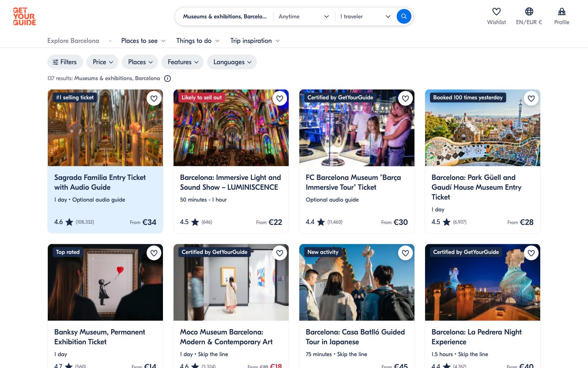The height and width of the screenshot is (368, 588).
Task: Open the EN/EUR € language globe icon
Action: pyautogui.click(x=529, y=12)
